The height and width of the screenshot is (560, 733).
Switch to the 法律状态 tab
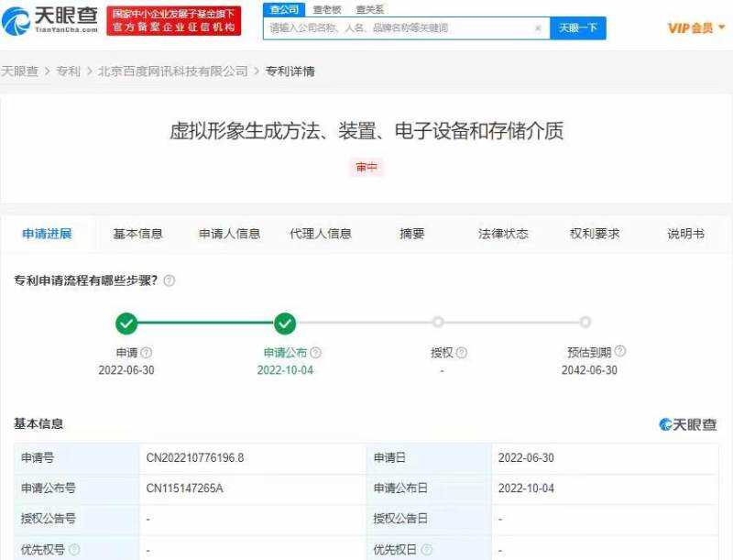click(501, 234)
